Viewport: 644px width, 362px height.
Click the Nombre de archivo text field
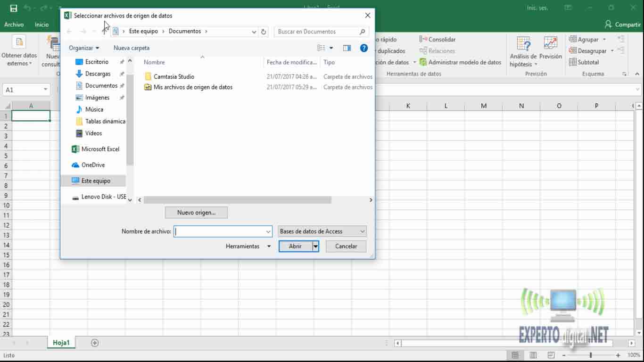[x=219, y=231]
